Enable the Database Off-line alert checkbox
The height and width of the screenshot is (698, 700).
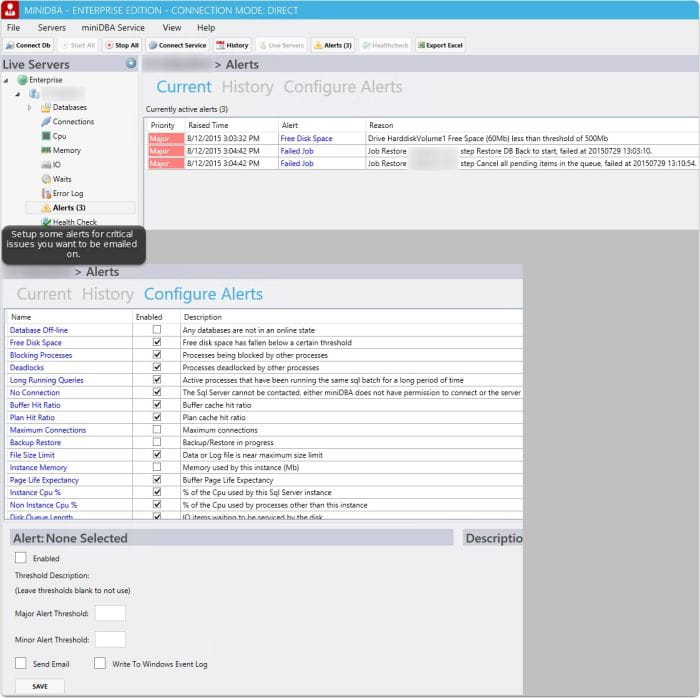pos(156,329)
